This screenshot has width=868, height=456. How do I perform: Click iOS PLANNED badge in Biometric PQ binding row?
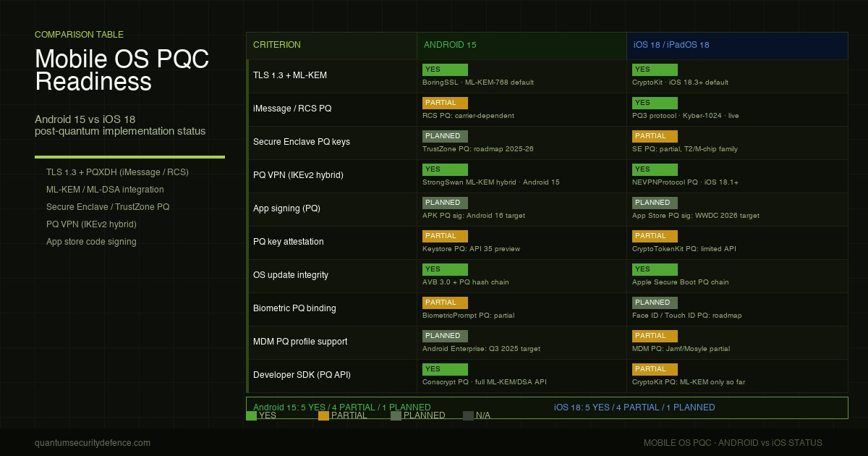[655, 303]
